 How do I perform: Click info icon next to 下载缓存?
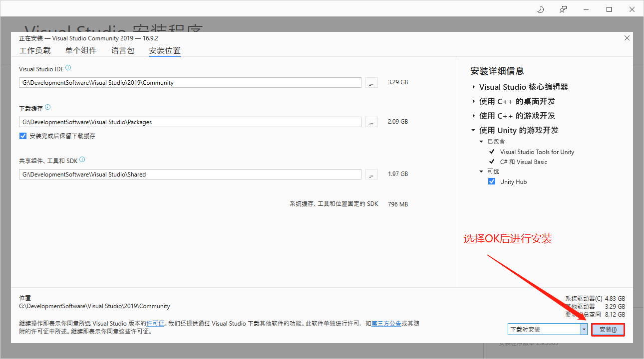[x=48, y=107]
